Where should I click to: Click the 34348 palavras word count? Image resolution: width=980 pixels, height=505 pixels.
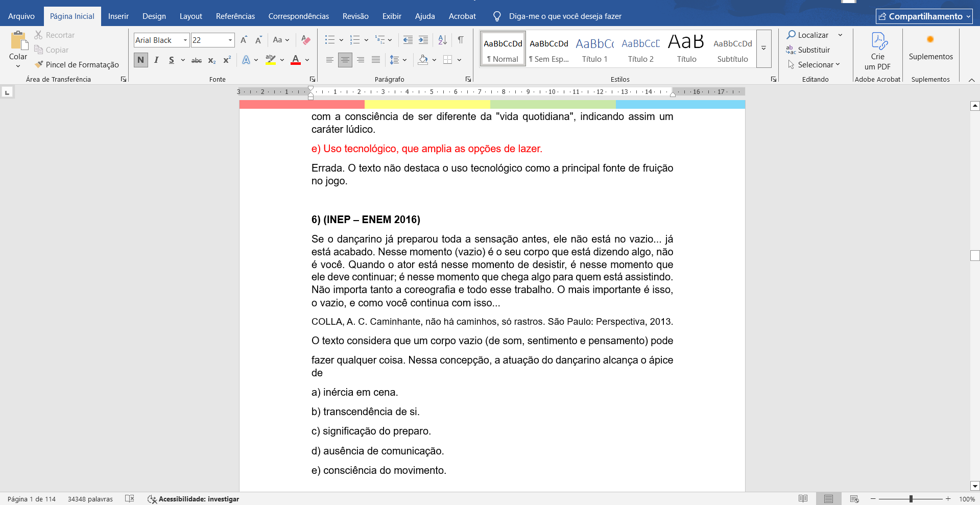tap(90, 499)
